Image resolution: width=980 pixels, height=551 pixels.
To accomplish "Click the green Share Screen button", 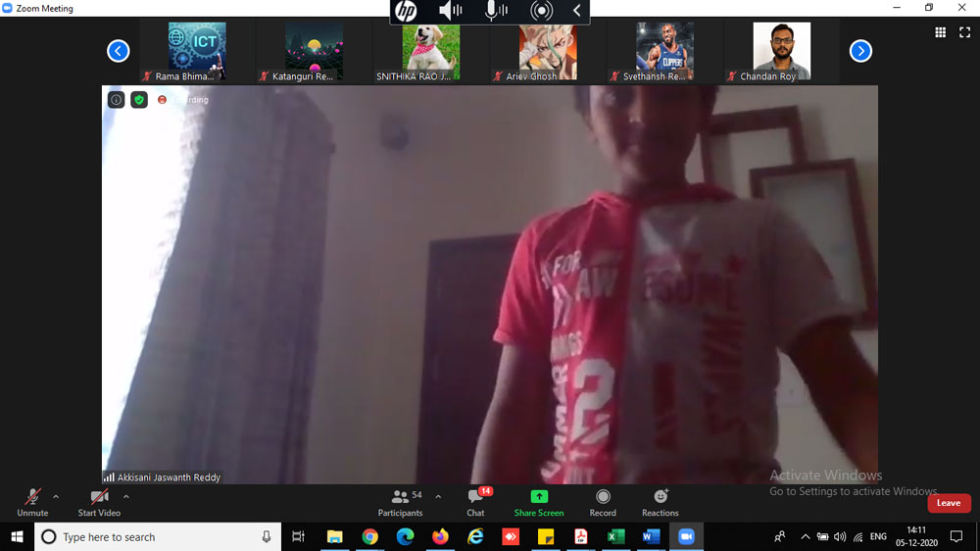I will pyautogui.click(x=539, y=502).
